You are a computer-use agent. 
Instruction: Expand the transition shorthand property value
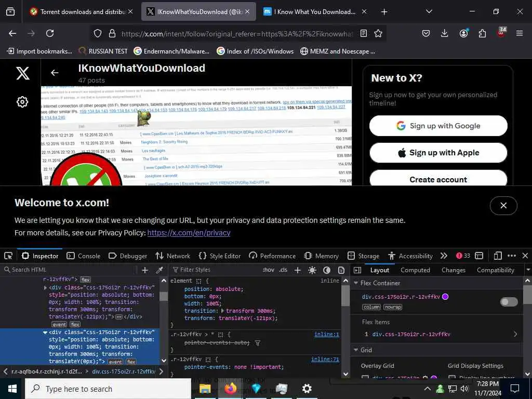tap(223, 311)
